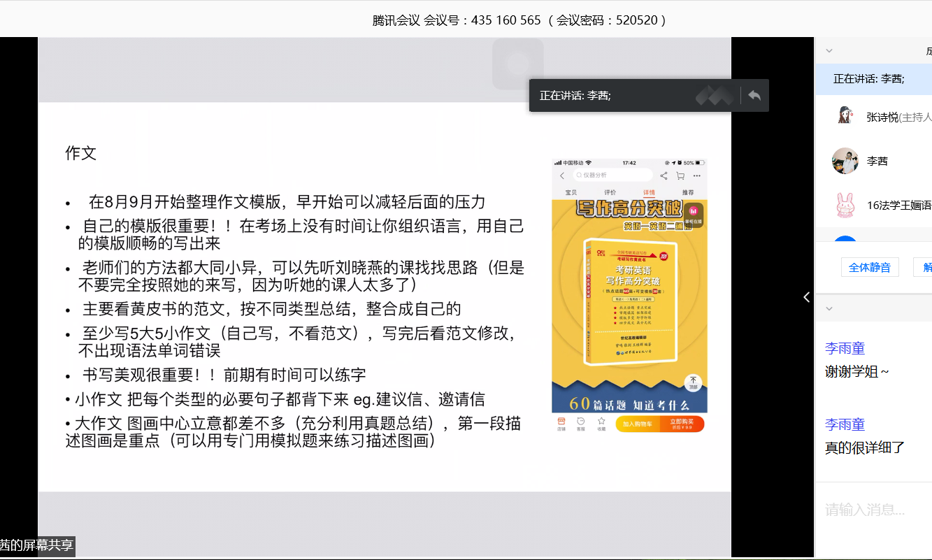This screenshot has height=560, width=932.
Task: Hide the right sidebar with the arrow handle
Action: tap(806, 297)
